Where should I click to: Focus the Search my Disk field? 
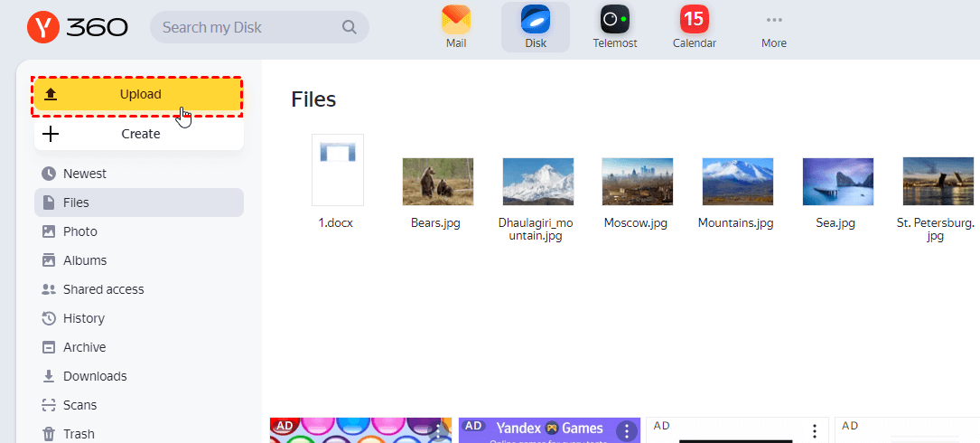(x=259, y=27)
